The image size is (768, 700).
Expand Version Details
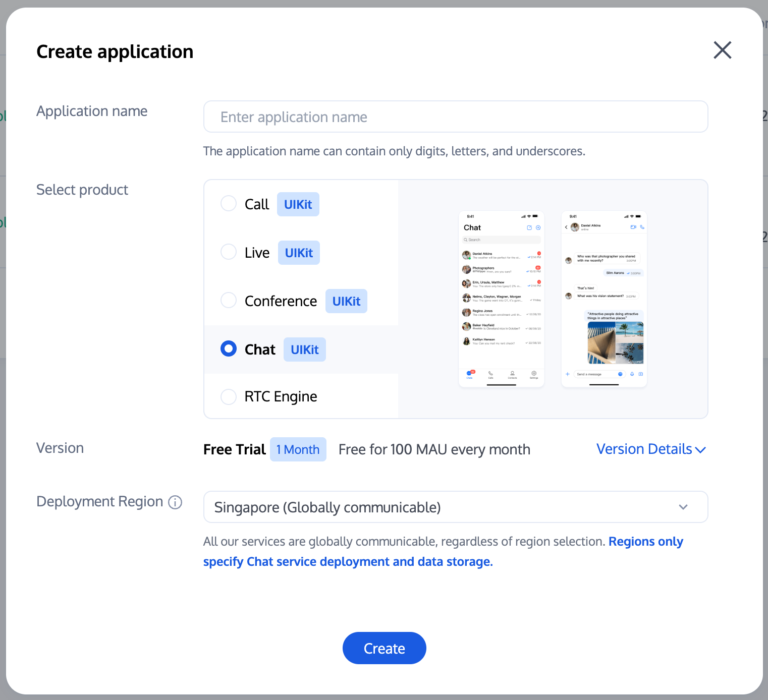(x=650, y=449)
